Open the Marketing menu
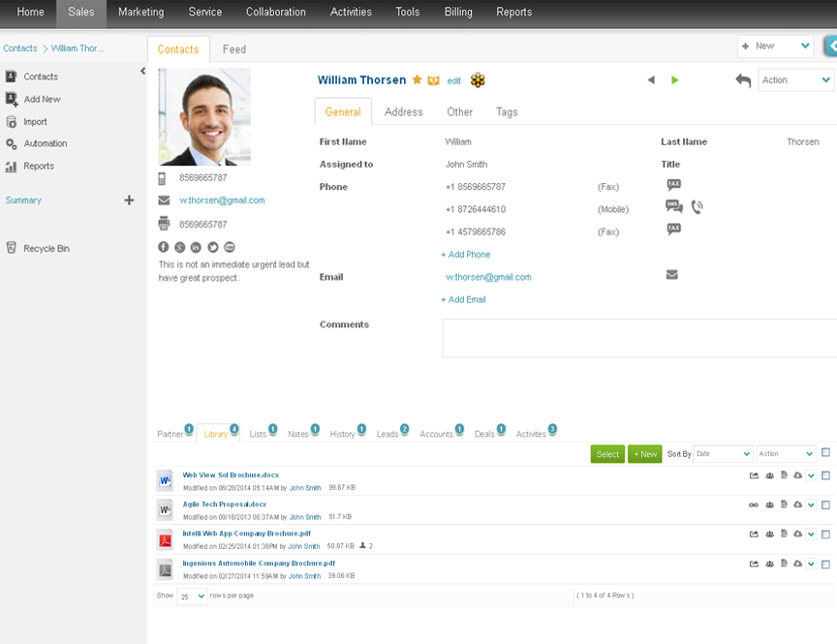 click(140, 12)
